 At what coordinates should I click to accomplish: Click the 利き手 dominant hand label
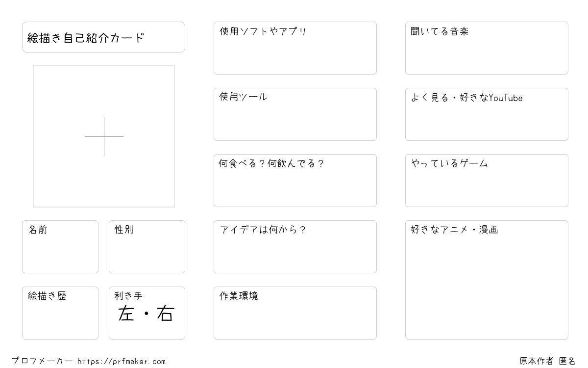click(128, 296)
